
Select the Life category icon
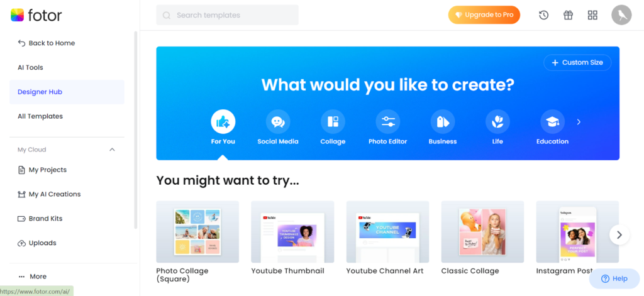[x=497, y=122]
